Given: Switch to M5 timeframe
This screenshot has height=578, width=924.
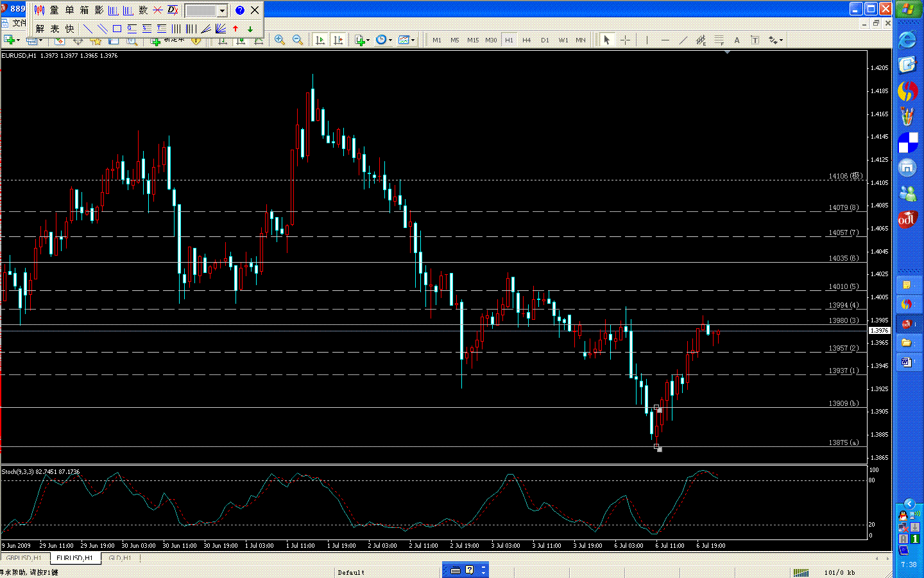Looking at the screenshot, I should click(455, 40).
